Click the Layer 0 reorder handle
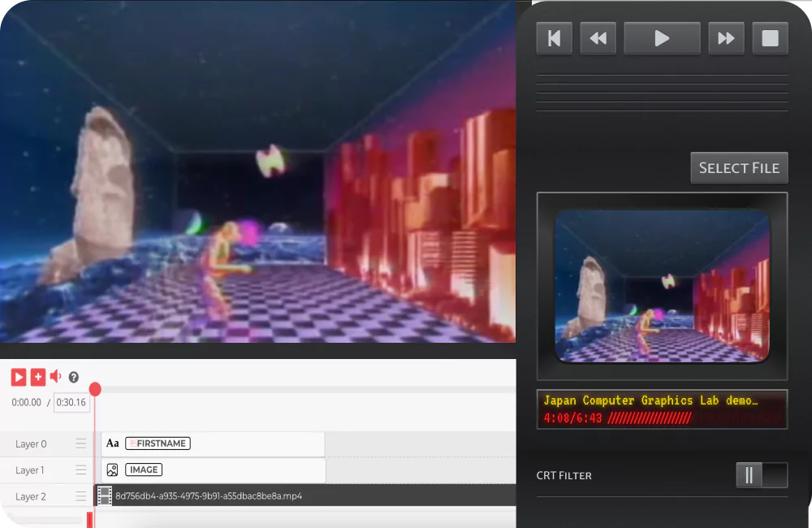812x528 pixels. pyautogui.click(x=80, y=444)
